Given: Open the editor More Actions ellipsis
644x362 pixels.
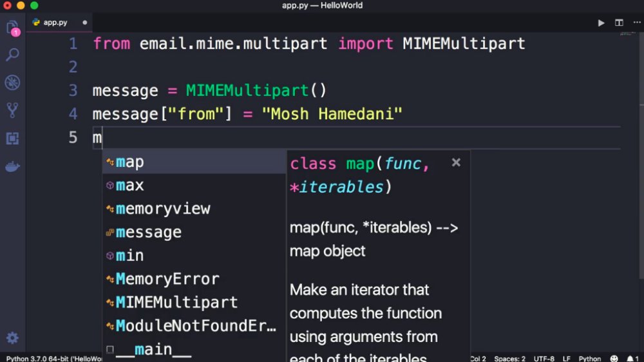Looking at the screenshot, I should (x=637, y=23).
